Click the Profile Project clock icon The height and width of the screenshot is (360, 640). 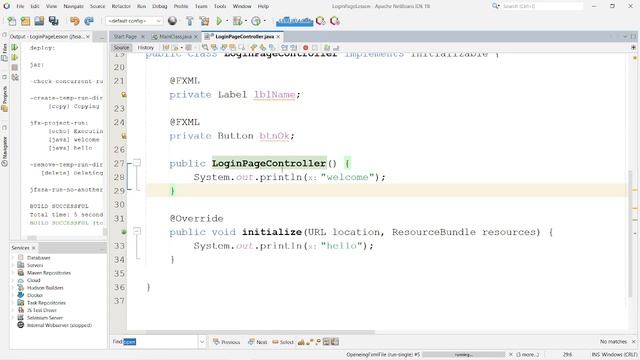[x=256, y=21]
